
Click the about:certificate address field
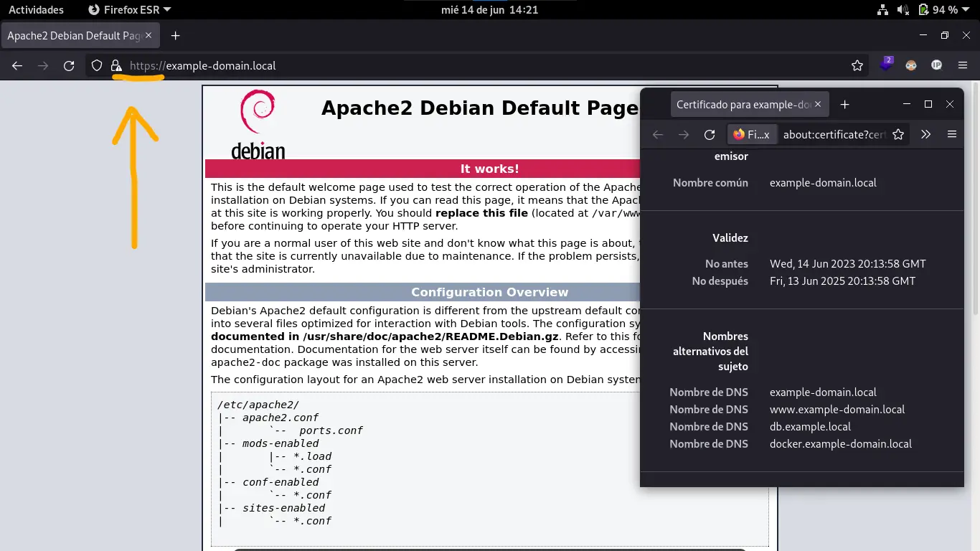click(x=834, y=134)
